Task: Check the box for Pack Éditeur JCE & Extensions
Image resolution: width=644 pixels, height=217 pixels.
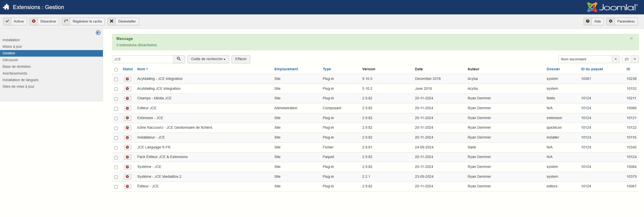Action: [x=116, y=158]
